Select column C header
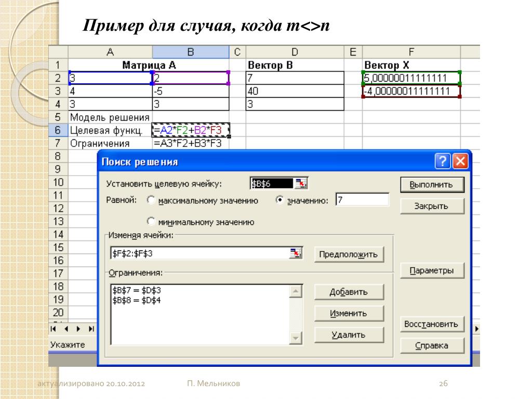532x399 pixels. 237,52
